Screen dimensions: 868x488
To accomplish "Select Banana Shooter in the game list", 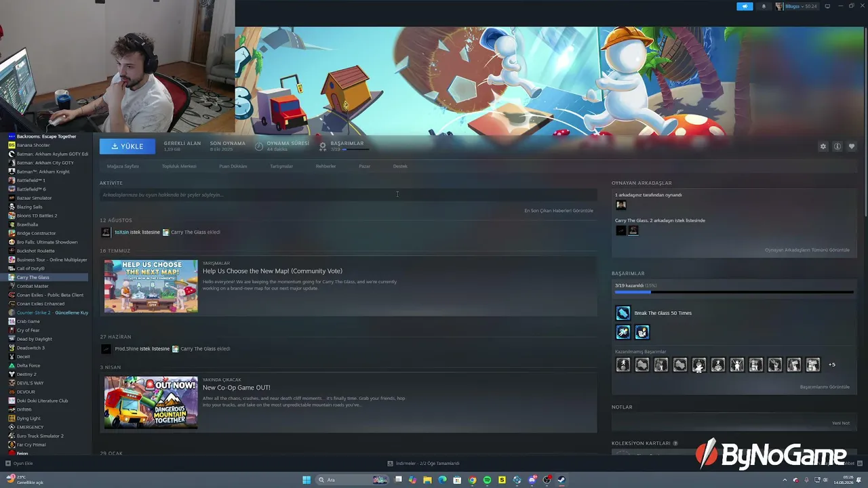I will pos(33,145).
